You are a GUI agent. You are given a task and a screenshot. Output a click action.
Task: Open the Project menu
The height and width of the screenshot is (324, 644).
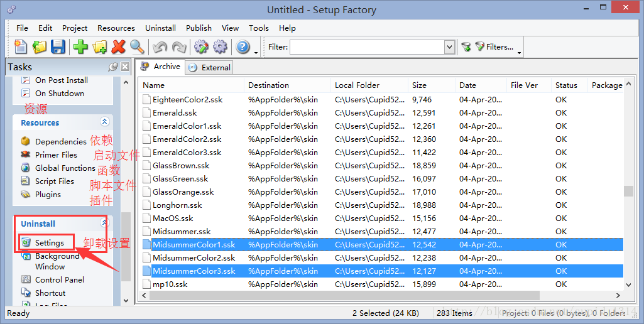(x=75, y=28)
